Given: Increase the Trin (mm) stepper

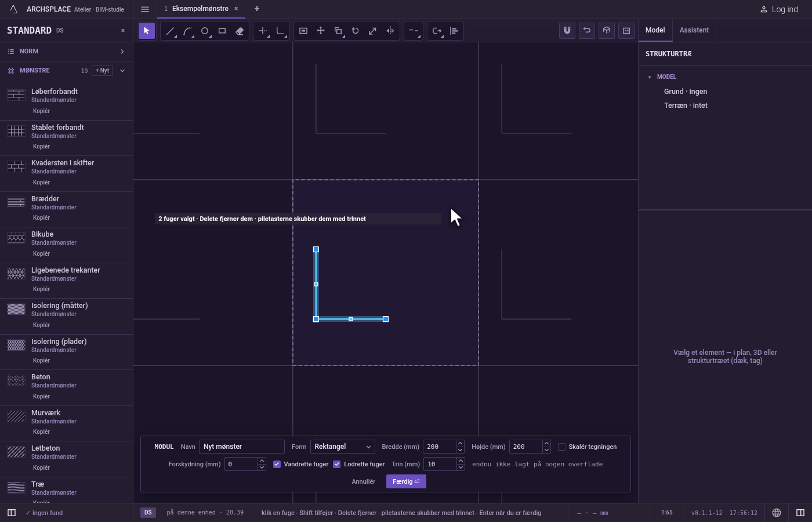Looking at the screenshot, I should click(x=461, y=461).
